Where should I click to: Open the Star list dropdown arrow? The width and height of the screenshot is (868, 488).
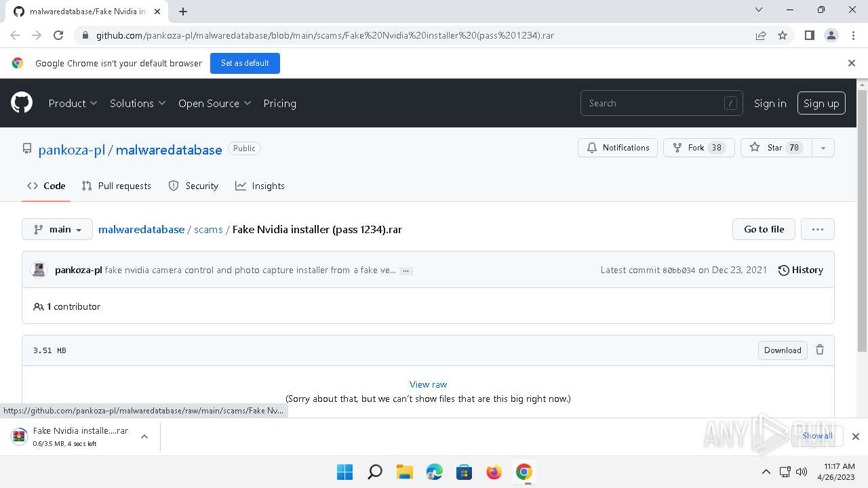tap(823, 148)
